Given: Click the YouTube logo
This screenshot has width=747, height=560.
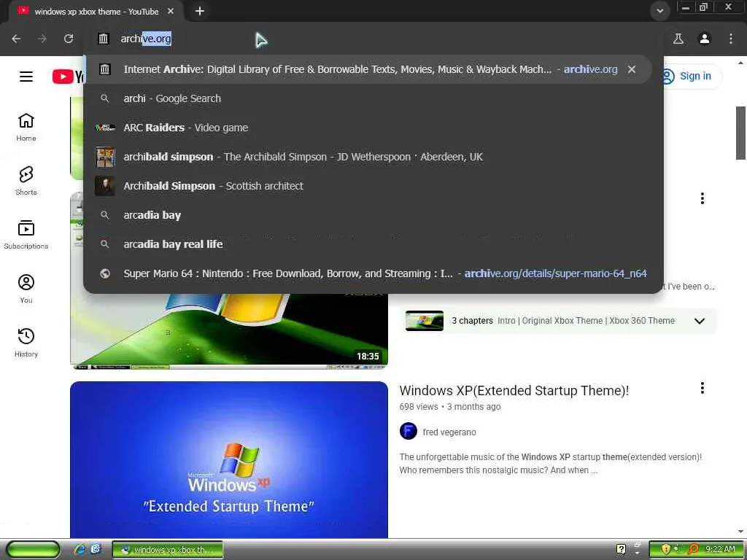Looking at the screenshot, I should pyautogui.click(x=68, y=76).
